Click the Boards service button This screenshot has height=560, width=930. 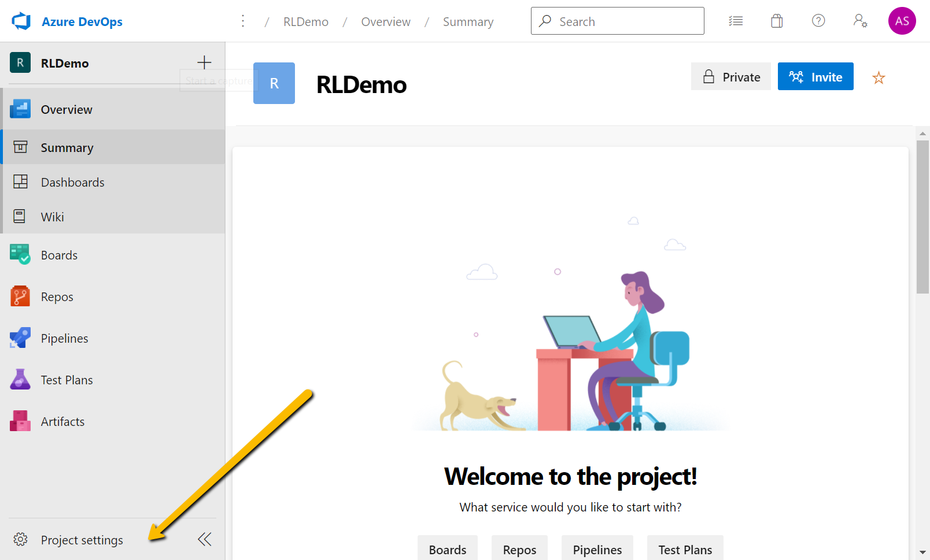pos(448,548)
